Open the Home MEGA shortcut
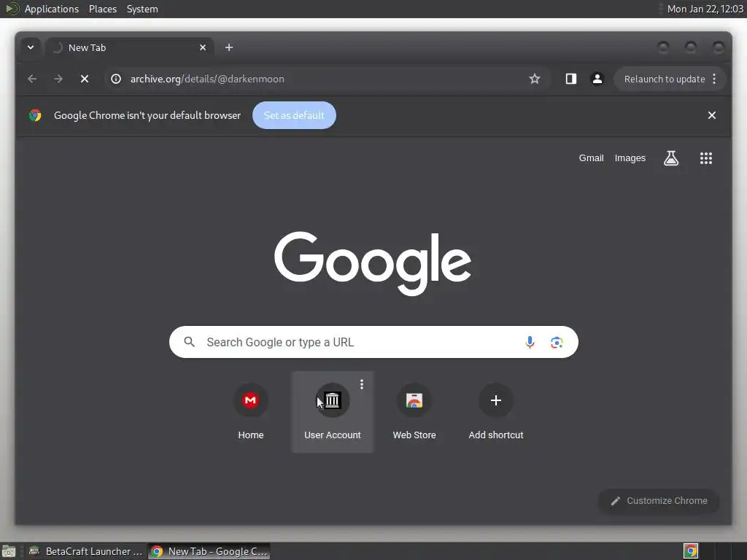The width and height of the screenshot is (747, 560). click(251, 411)
